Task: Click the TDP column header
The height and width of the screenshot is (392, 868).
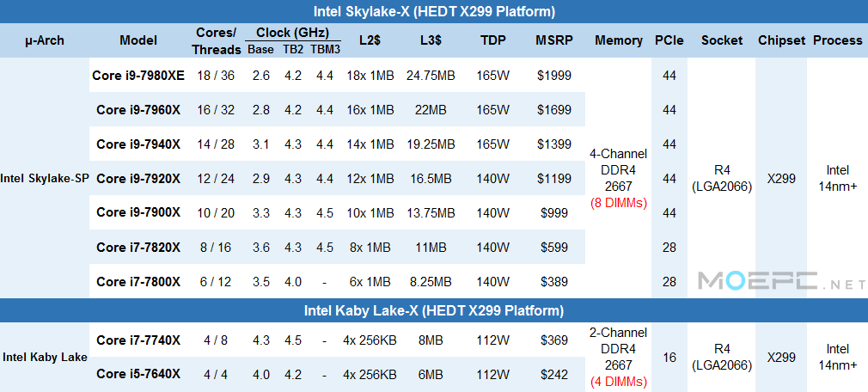Action: pyautogui.click(x=492, y=40)
